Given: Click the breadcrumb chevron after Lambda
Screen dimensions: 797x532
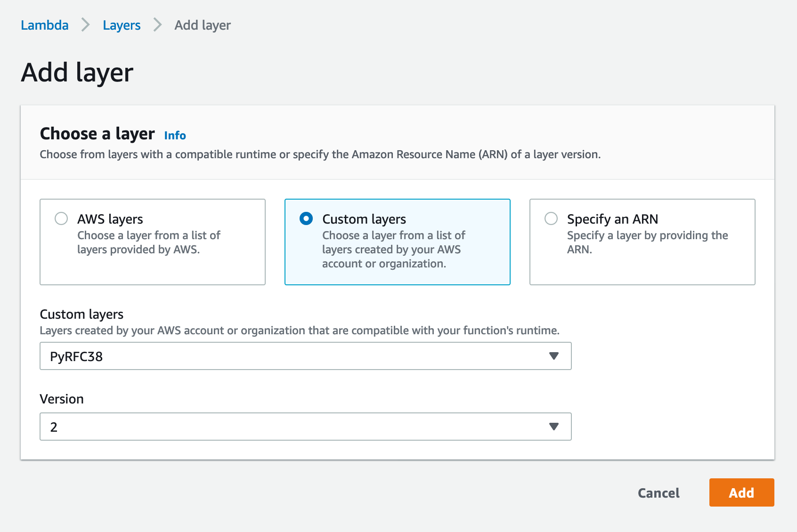Looking at the screenshot, I should click(x=85, y=25).
